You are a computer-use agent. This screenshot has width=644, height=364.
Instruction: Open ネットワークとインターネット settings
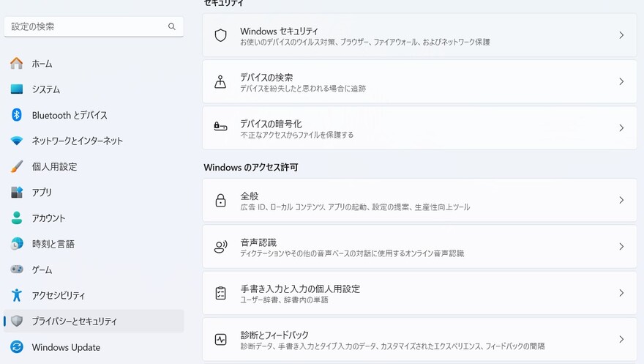click(x=94, y=141)
